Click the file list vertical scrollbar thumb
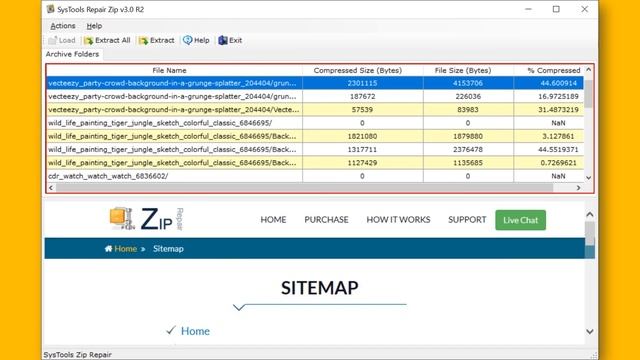 pyautogui.click(x=589, y=93)
